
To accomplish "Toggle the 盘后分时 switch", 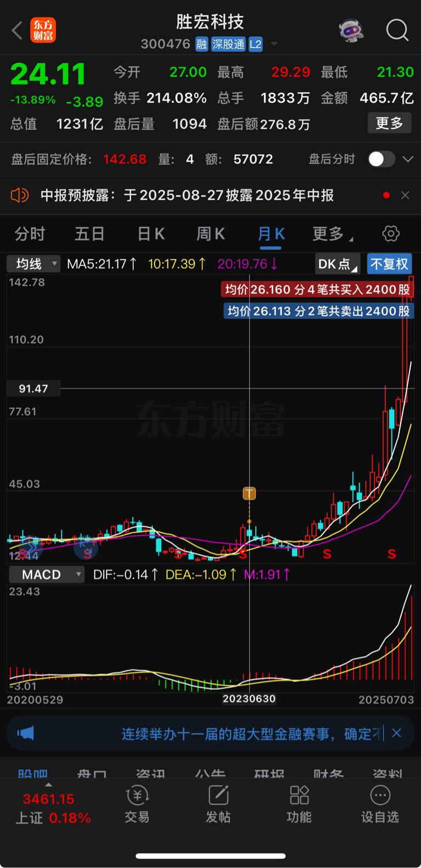I will click(382, 159).
